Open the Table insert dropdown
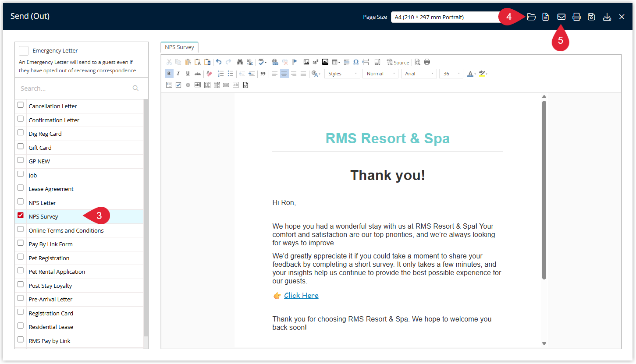The width and height of the screenshot is (636, 364). click(x=336, y=62)
